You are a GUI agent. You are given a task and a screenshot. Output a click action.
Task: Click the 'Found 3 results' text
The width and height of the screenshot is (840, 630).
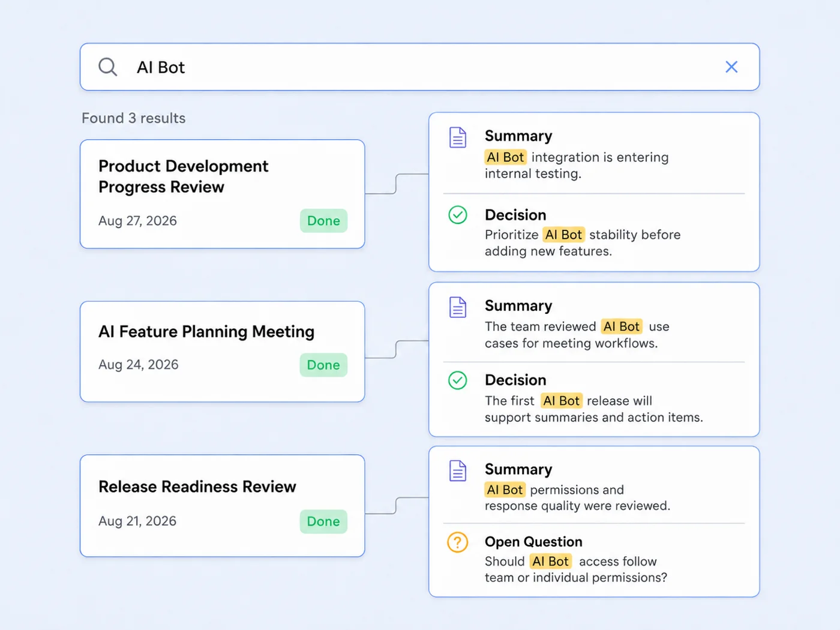click(x=134, y=118)
